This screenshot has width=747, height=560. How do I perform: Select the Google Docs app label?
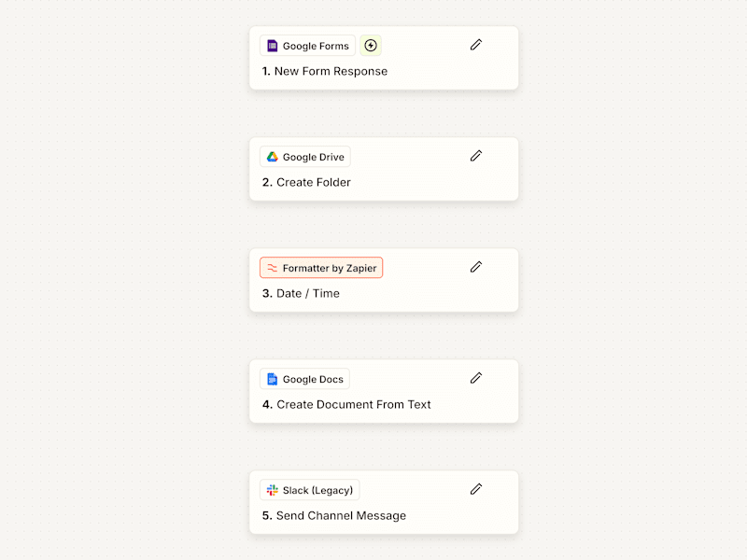pos(305,379)
